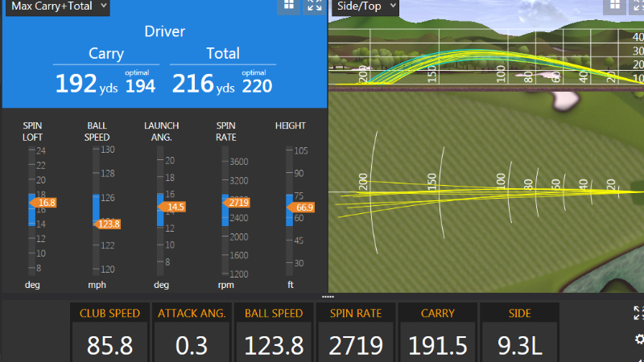
Task: Click the orange 14.5 launch angle marker
Action: (x=172, y=207)
